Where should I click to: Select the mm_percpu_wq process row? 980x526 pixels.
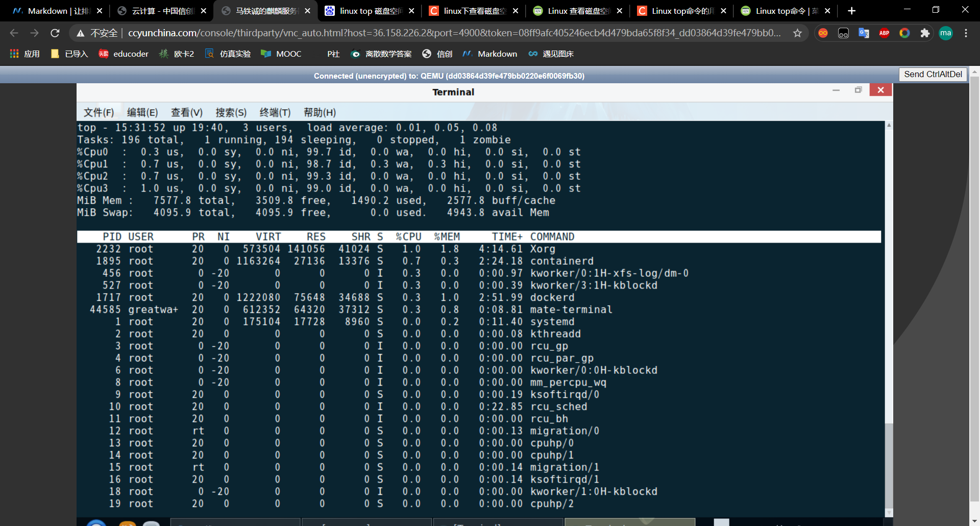click(x=479, y=382)
